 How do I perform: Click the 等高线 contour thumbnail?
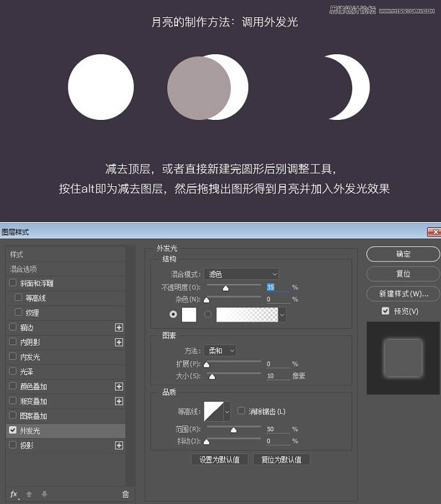point(214,411)
